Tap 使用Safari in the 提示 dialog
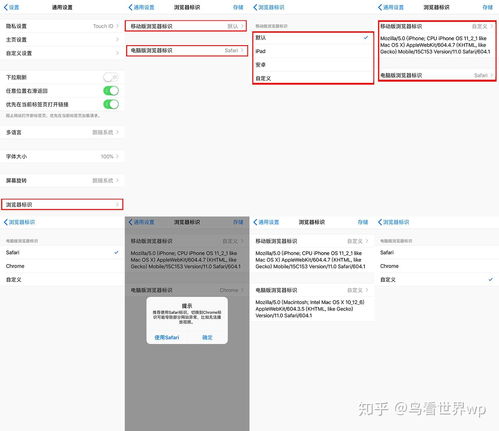499x431 pixels. (167, 337)
